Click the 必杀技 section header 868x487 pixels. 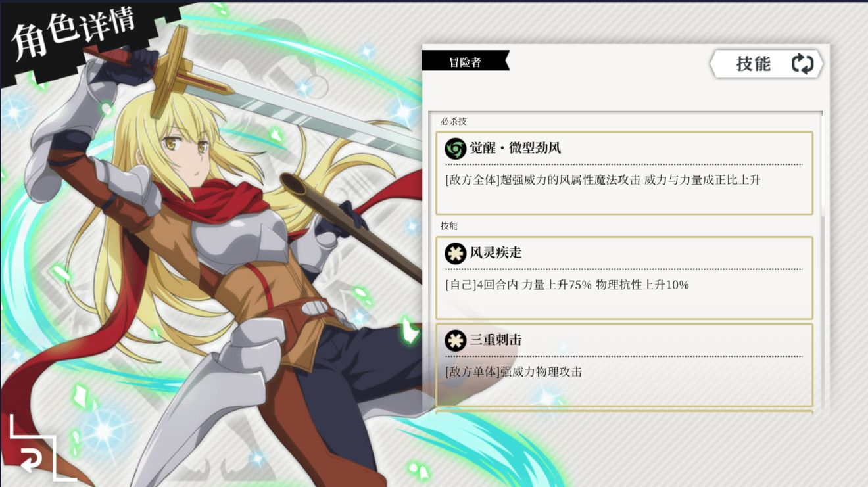click(x=454, y=122)
